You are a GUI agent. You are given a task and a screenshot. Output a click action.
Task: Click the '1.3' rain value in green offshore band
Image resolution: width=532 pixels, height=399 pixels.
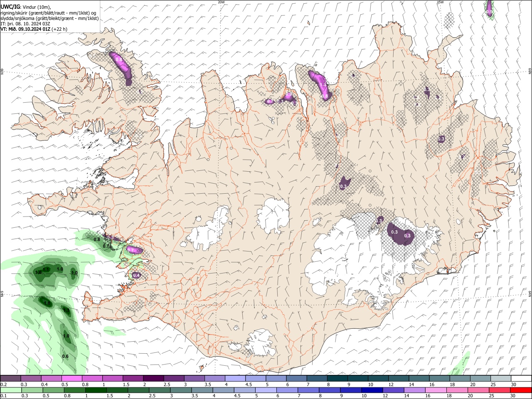[66, 310]
